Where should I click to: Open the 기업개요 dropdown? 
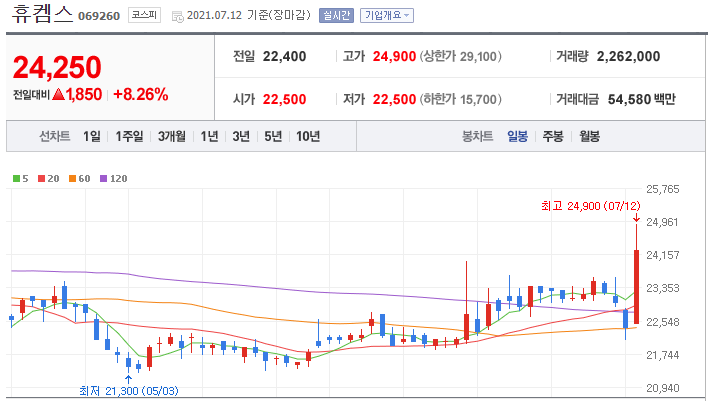click(x=387, y=15)
